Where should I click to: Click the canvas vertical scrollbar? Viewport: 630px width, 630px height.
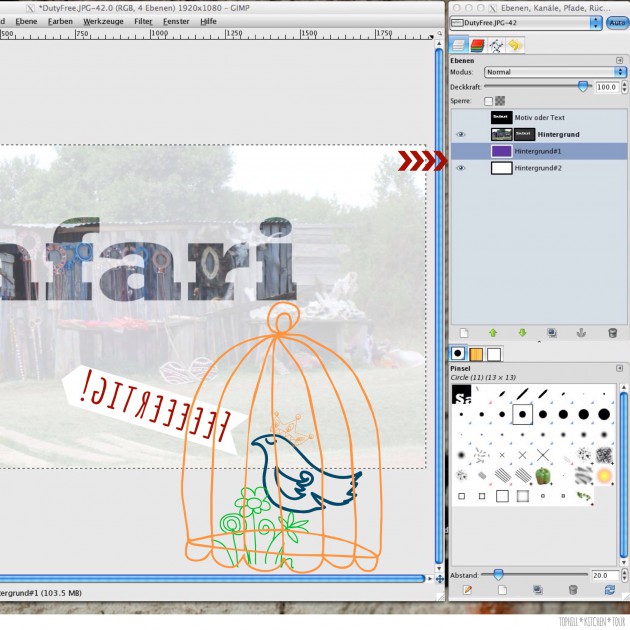(x=439, y=306)
